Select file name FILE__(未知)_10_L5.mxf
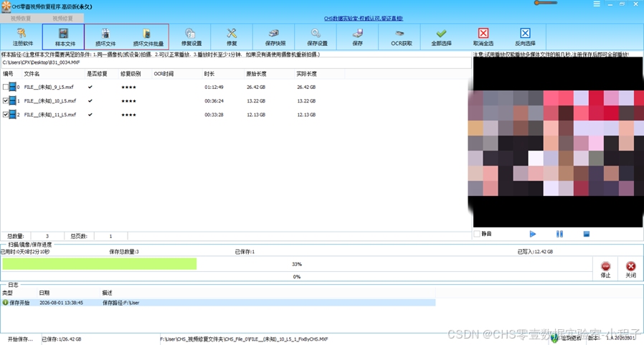This screenshot has width=644, height=345. (50, 100)
